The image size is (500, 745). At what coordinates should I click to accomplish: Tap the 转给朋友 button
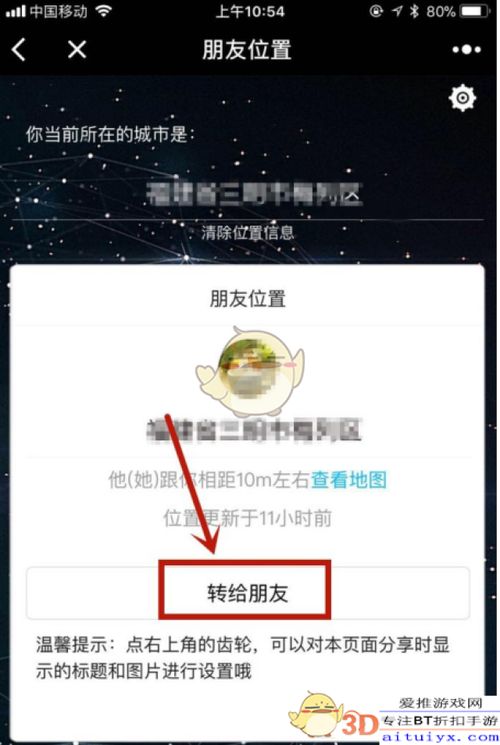click(248, 593)
